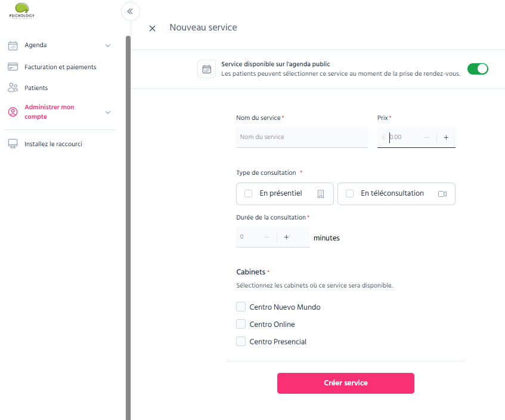Viewport: 505px width, 420px height.
Task: Click the Administrer mon compte user icon
Action: click(13, 112)
